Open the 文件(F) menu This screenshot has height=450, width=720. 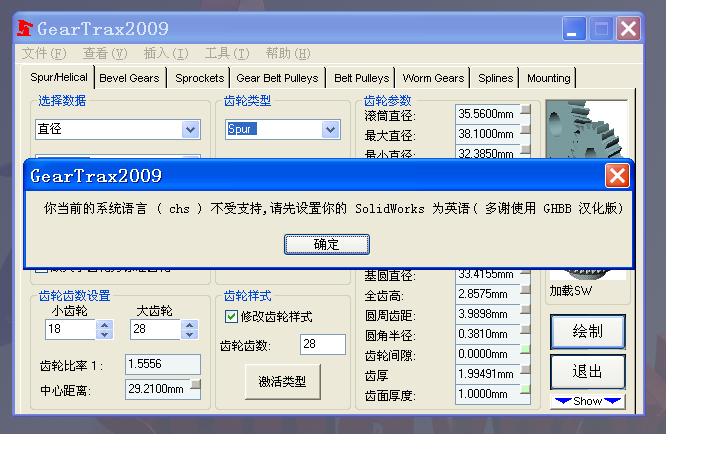(x=44, y=54)
